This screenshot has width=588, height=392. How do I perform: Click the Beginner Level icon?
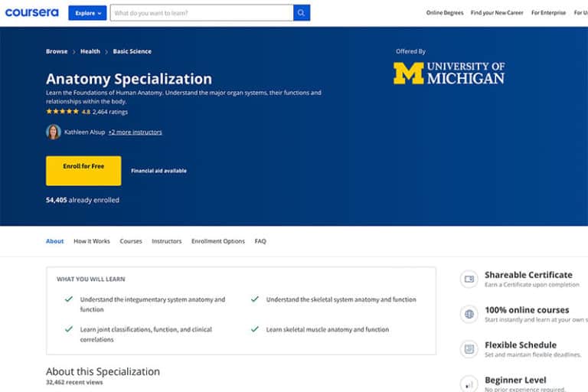tap(469, 383)
